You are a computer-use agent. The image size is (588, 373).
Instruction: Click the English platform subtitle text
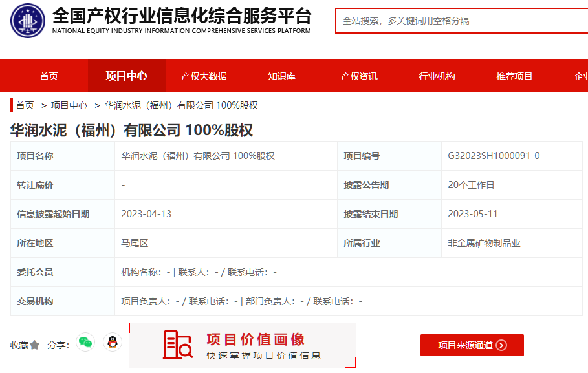point(182,31)
